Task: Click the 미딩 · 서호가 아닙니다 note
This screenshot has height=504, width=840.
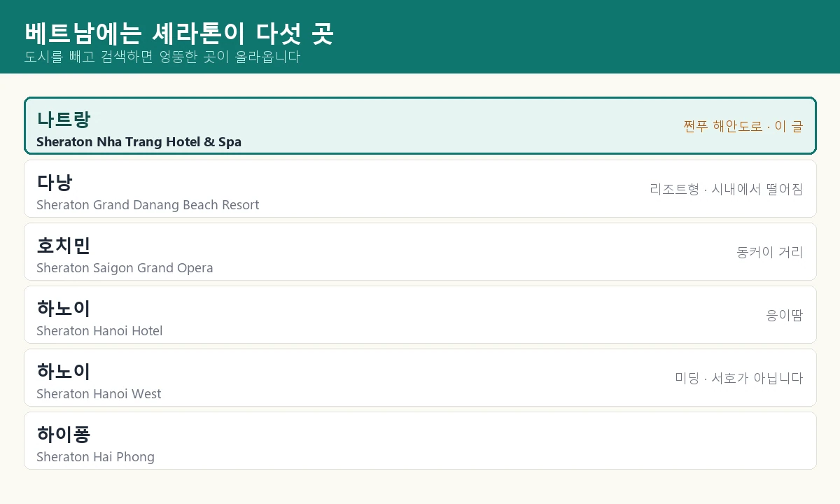Action: (x=739, y=378)
